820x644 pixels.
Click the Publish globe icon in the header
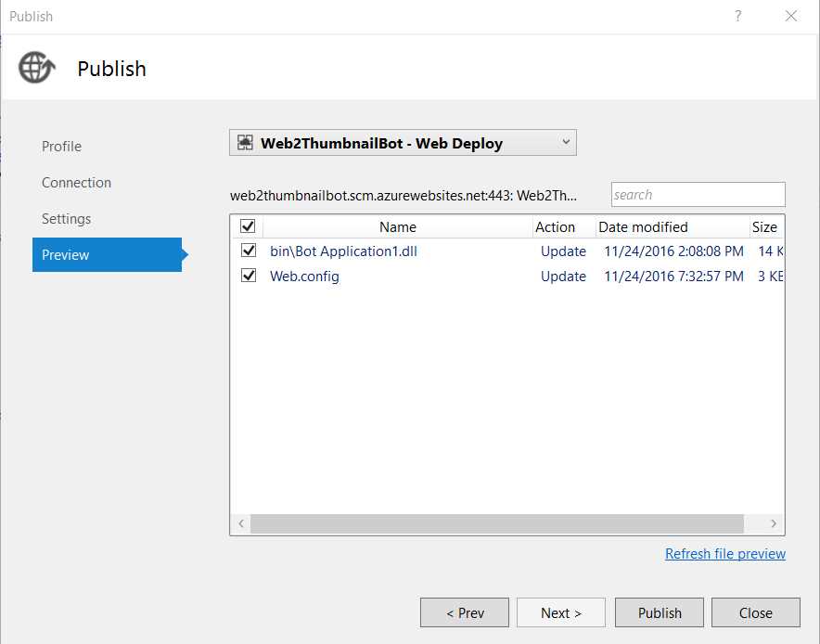click(36, 68)
